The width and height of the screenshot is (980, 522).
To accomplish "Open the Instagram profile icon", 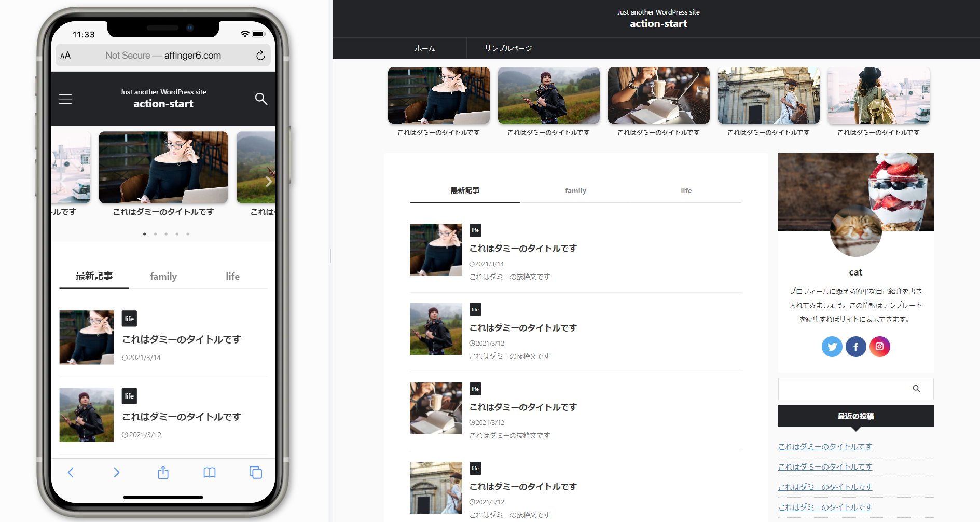I will pos(879,347).
